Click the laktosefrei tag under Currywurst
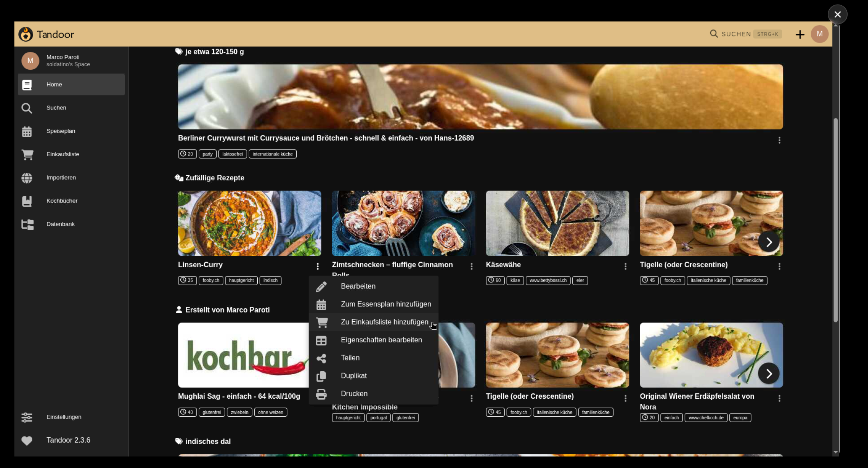Viewport: 868px width, 468px height. pos(232,154)
